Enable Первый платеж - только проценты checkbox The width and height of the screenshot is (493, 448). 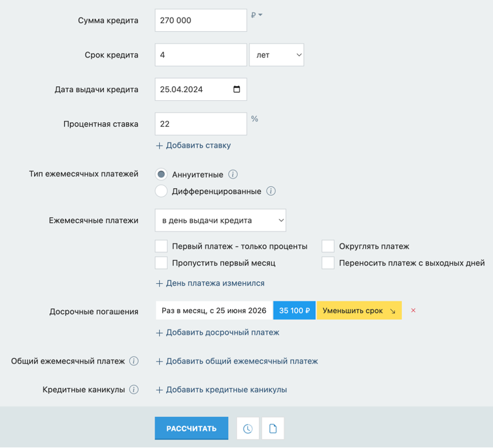161,246
